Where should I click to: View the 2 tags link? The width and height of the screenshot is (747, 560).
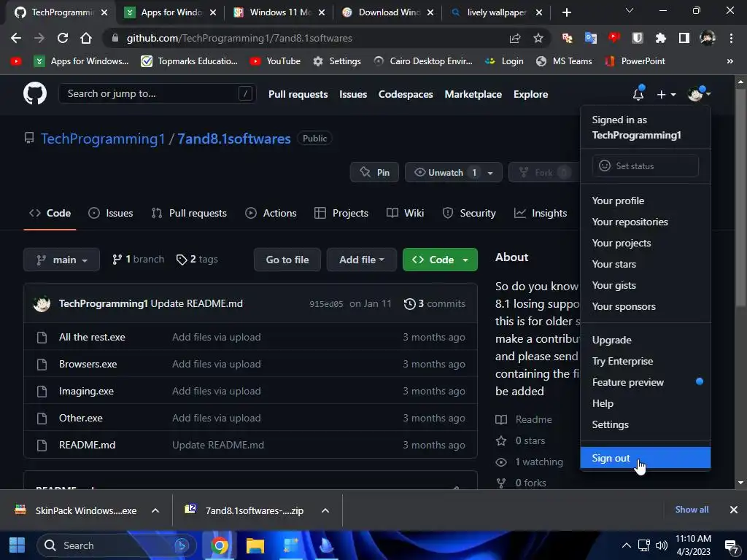coord(197,259)
